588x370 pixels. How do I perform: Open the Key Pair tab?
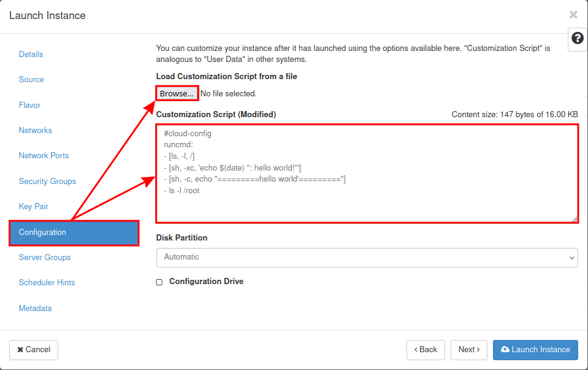(x=34, y=207)
